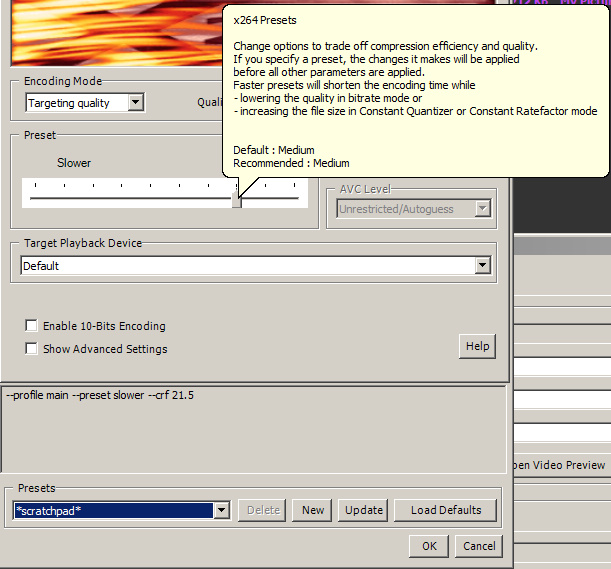Select the Targeting quality combo box text
Viewport: 611px width, 569px height.
(x=69, y=103)
